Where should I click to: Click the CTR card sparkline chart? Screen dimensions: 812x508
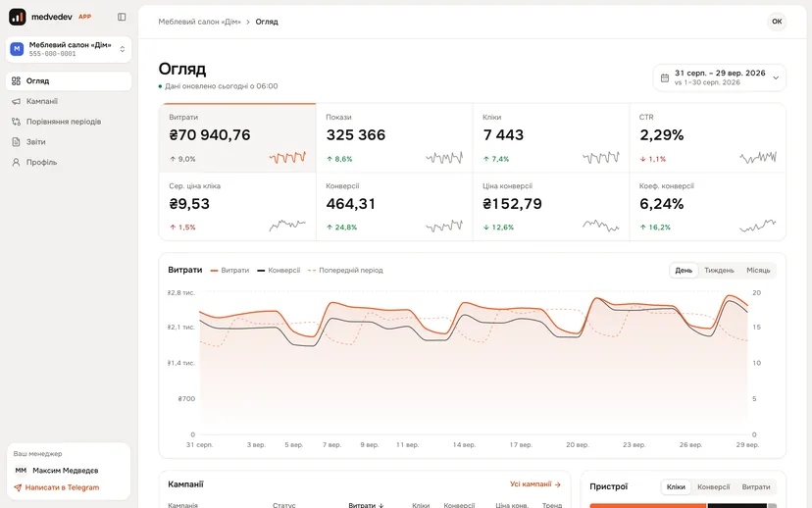pos(758,157)
